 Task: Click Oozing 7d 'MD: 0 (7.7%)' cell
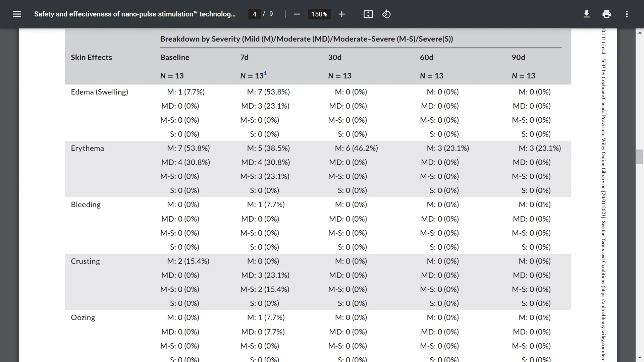[263, 332]
